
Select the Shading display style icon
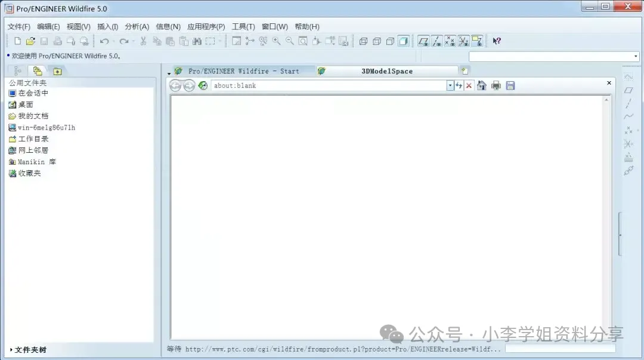pos(403,41)
